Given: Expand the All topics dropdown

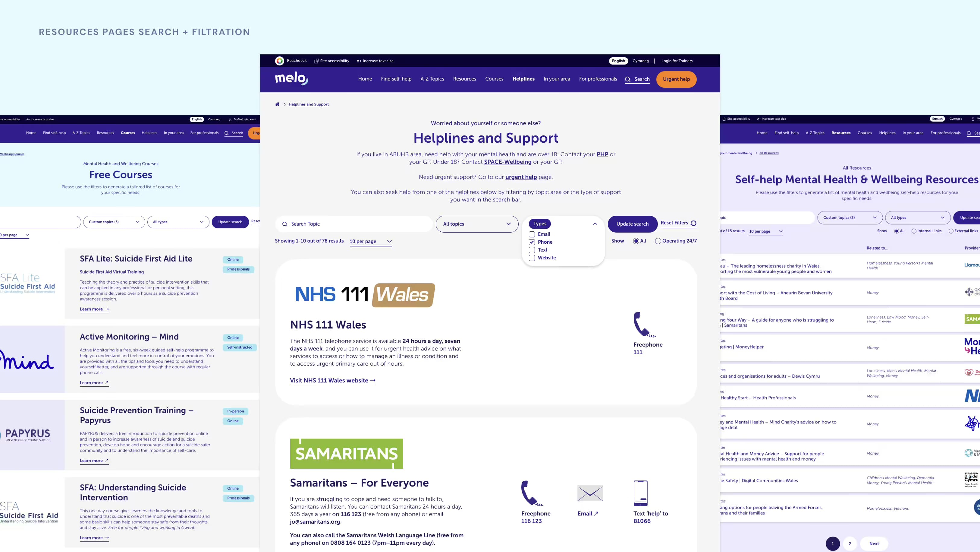Looking at the screenshot, I should [476, 224].
